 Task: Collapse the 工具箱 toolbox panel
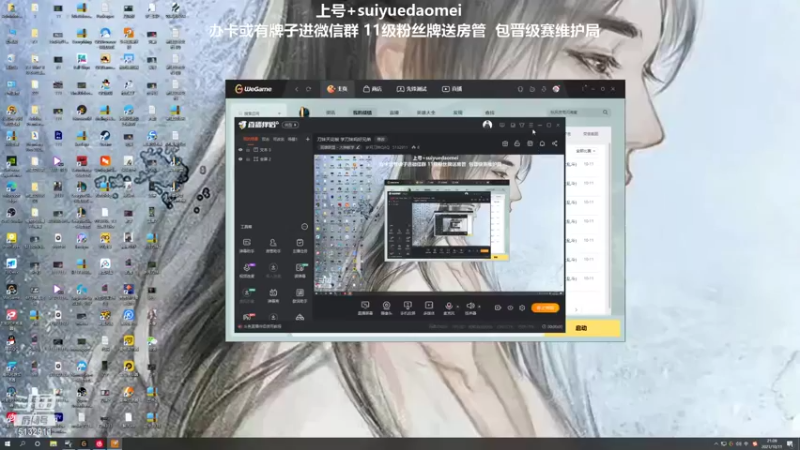pos(305,227)
